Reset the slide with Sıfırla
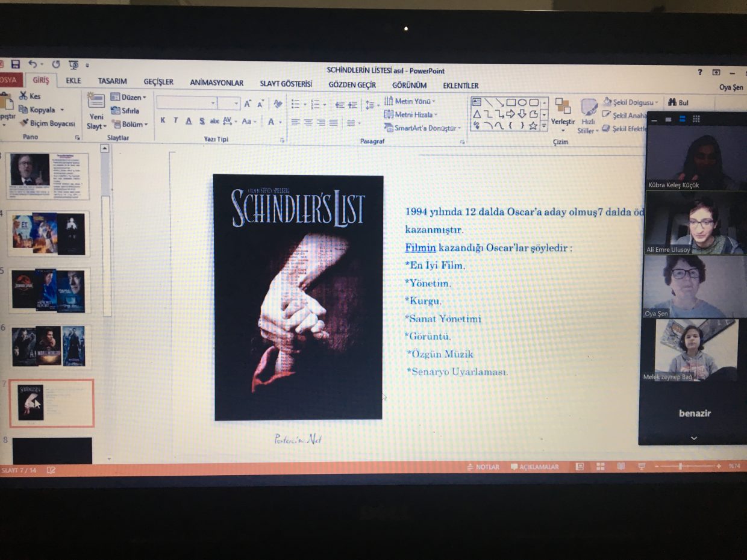Image resolution: width=747 pixels, height=560 pixels. point(125,111)
